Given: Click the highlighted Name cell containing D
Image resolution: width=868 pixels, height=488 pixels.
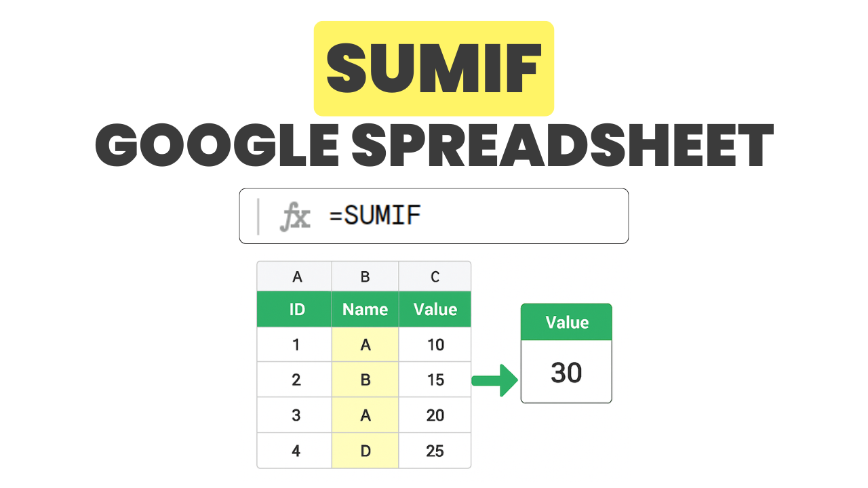Looking at the screenshot, I should [x=365, y=451].
